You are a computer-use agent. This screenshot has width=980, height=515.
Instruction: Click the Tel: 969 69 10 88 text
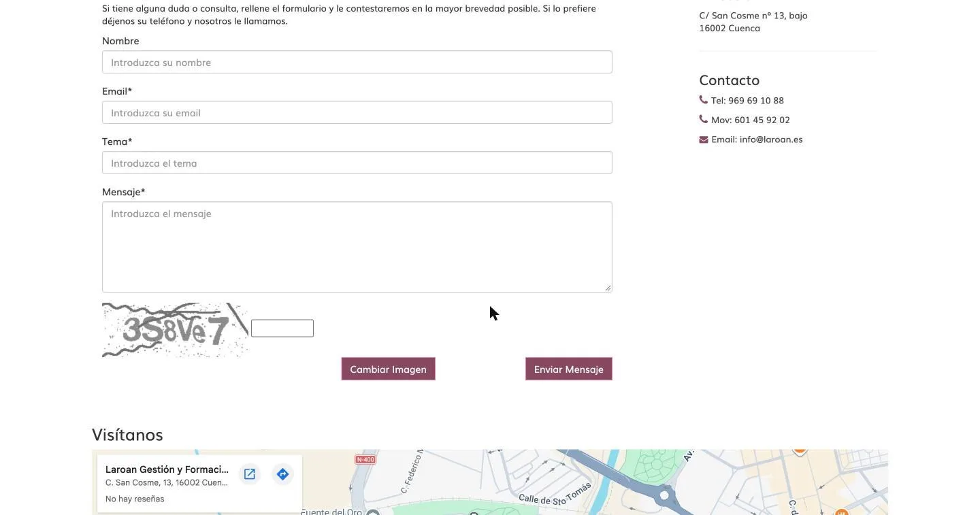(x=747, y=100)
